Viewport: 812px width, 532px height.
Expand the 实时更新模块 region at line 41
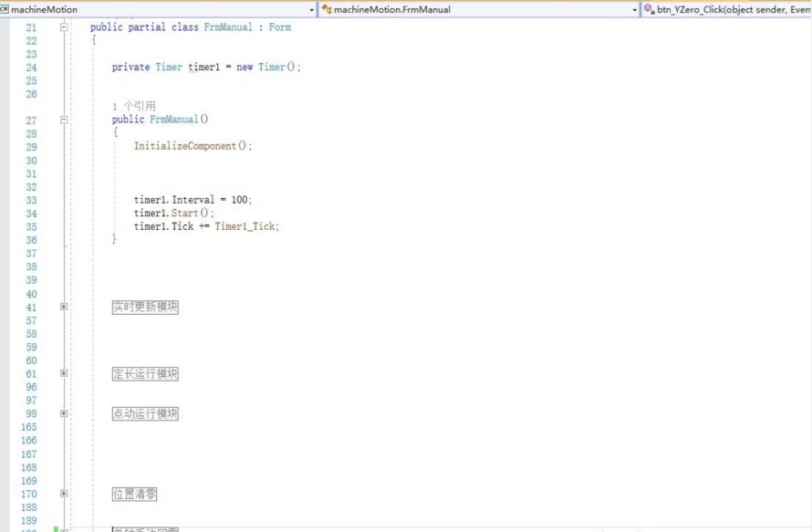64,308
